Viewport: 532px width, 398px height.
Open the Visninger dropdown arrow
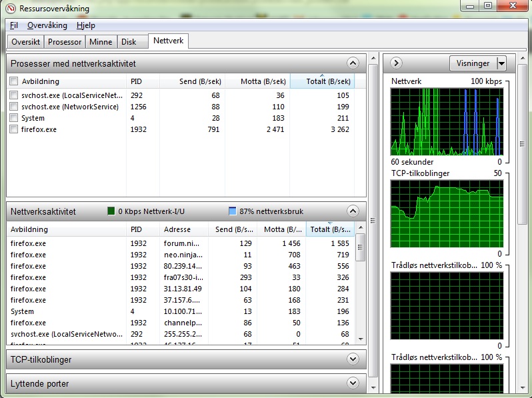coord(501,63)
